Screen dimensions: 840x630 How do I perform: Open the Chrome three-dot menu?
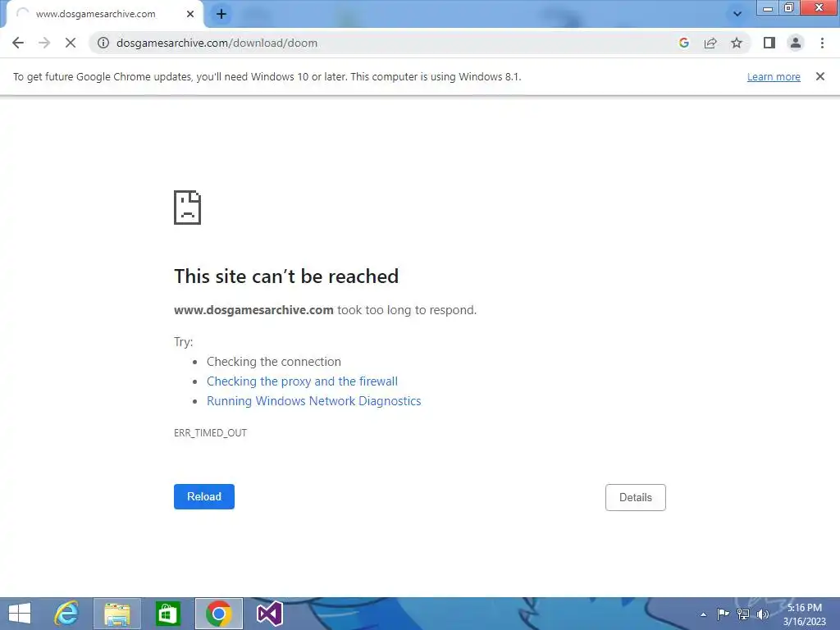[x=822, y=43]
